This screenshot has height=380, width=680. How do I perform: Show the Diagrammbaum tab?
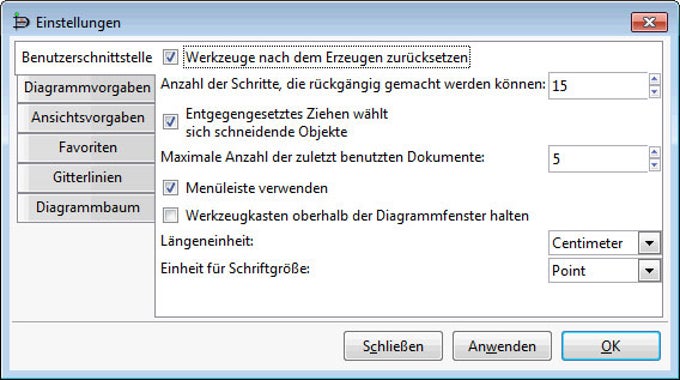click(x=86, y=207)
